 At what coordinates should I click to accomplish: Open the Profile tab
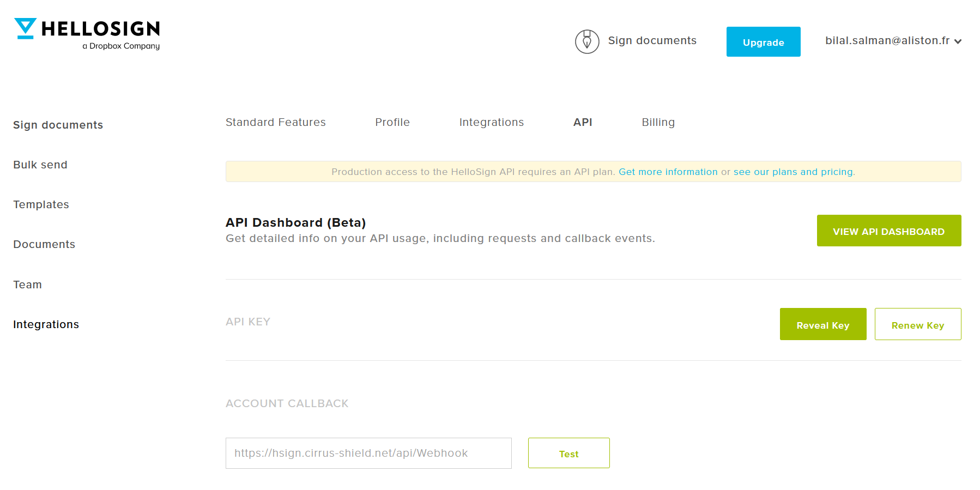pos(392,123)
